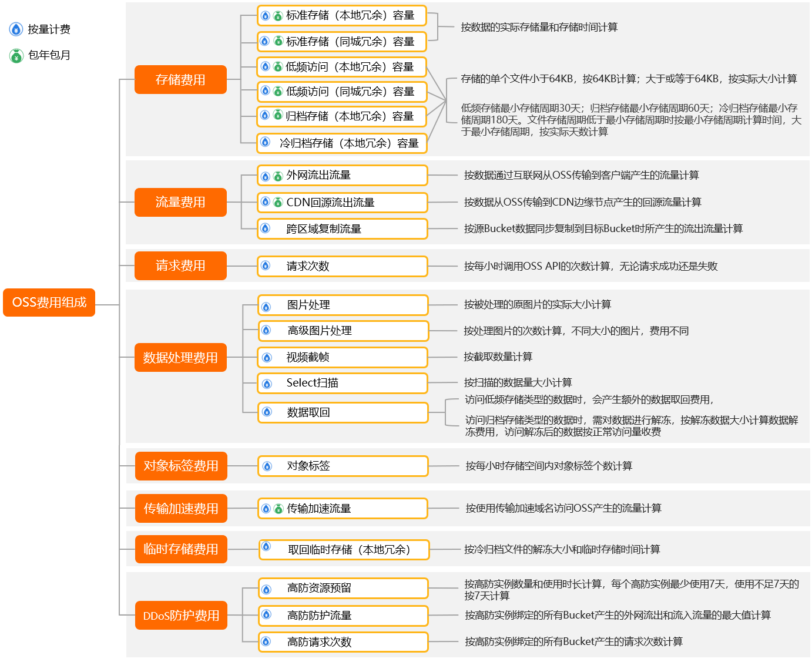Click the note starting 低频存储最小存储周期30天
The width and height of the screenshot is (812, 662).
[631, 120]
